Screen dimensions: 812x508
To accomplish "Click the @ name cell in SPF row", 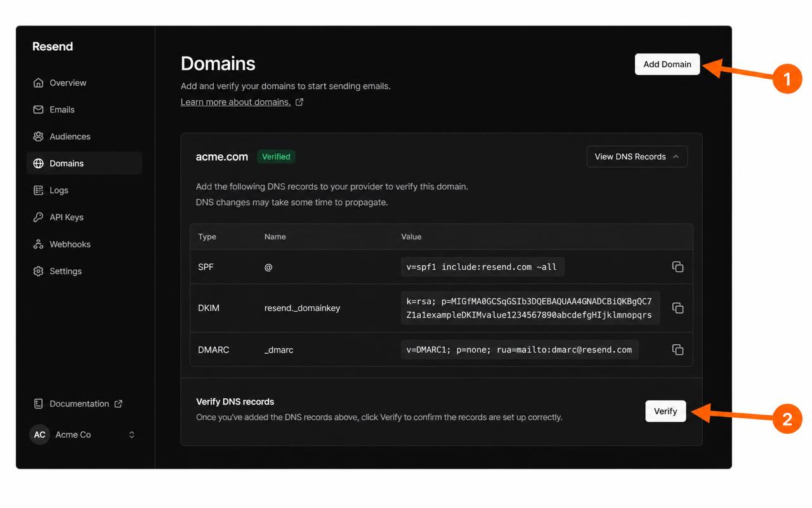I will [268, 267].
